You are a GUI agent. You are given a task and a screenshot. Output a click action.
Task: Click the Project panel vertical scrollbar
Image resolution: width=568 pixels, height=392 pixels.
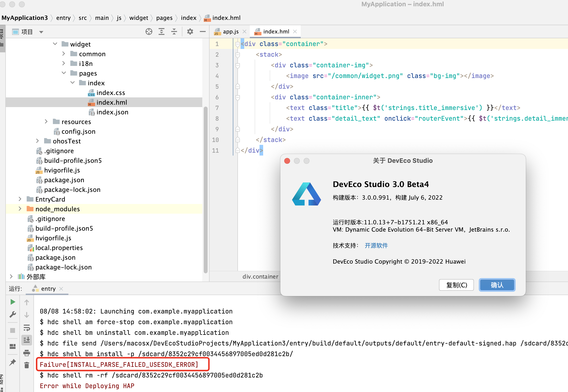coord(206,189)
